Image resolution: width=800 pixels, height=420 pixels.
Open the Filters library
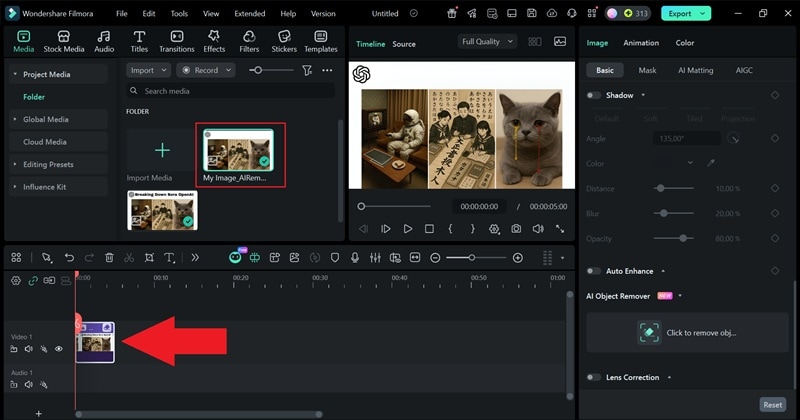[x=249, y=41]
